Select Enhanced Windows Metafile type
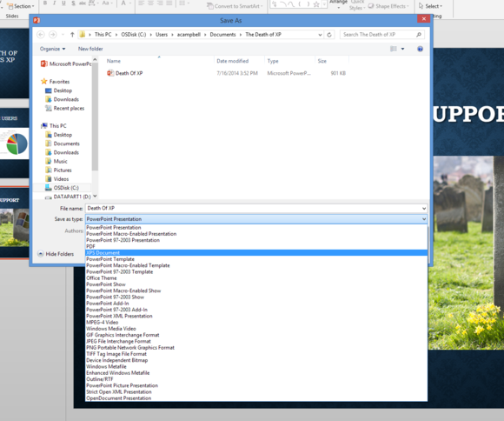The width and height of the screenshot is (504, 421). (256, 372)
